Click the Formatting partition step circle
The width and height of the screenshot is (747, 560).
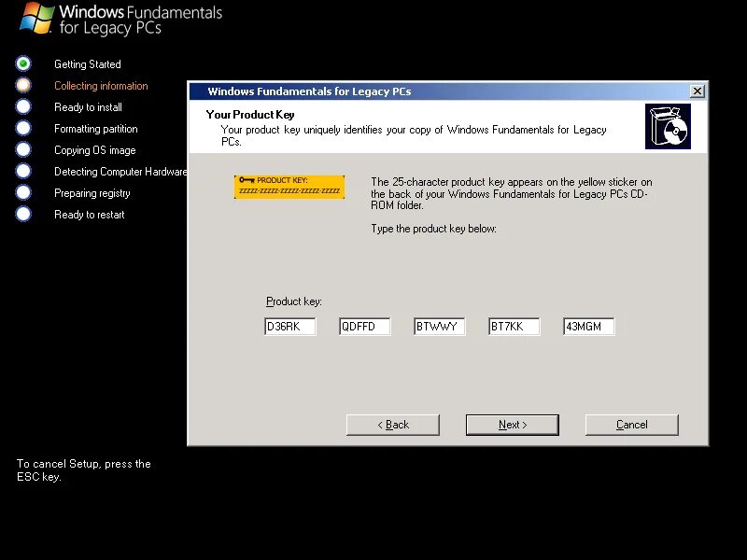[23, 128]
